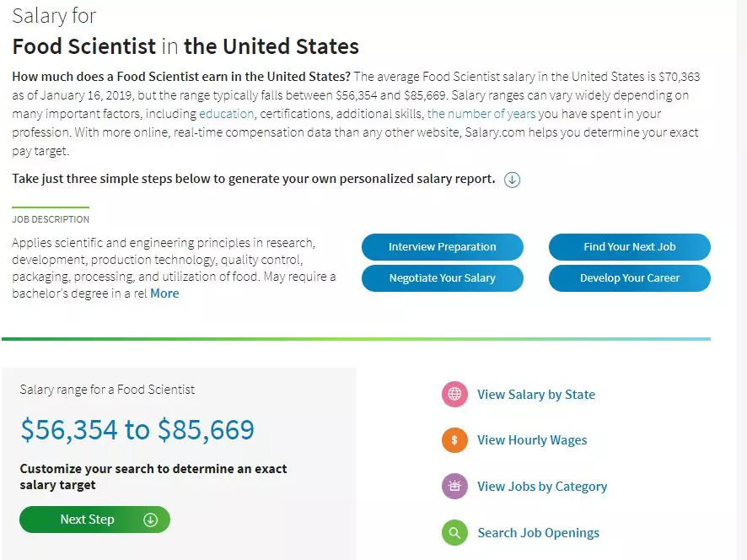Click the purple jobs category icon
Viewport: 747px width, 560px height.
454,487
